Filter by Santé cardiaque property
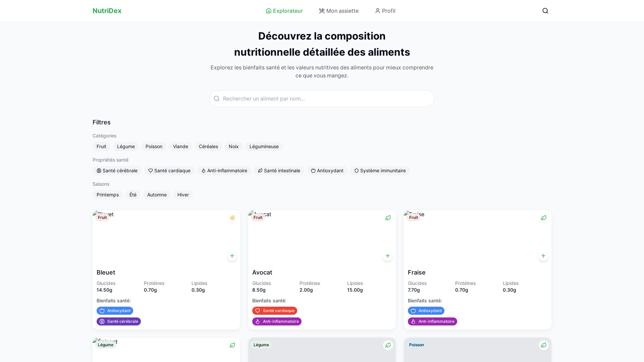 169,171
